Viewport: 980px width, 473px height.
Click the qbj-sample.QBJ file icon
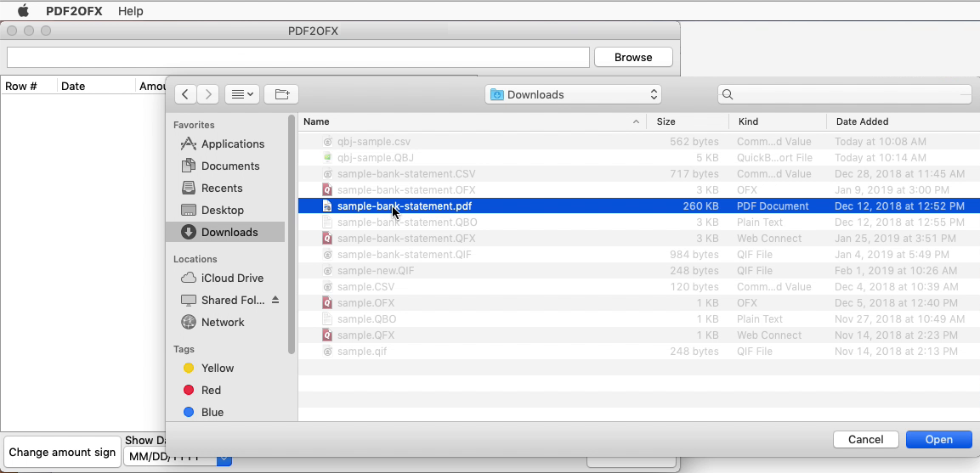click(x=327, y=157)
